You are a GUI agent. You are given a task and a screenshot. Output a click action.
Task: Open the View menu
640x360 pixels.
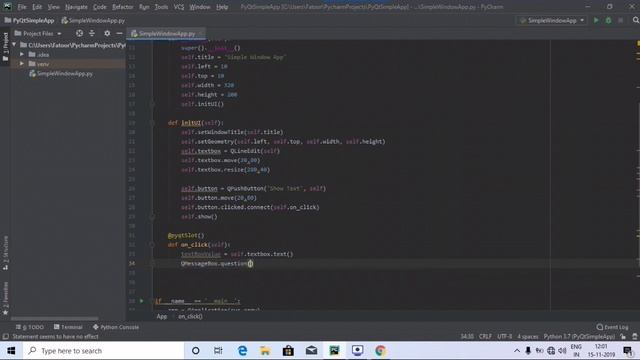tap(53, 7)
